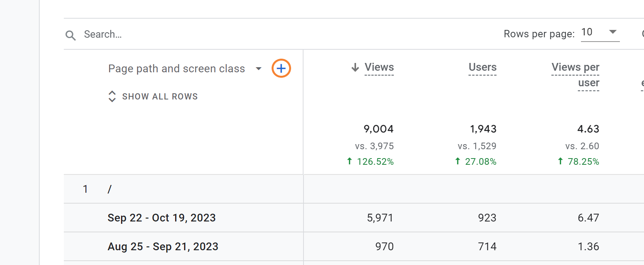
Task: Select Sep 22 - Oct 19, 2023 row
Action: [354, 218]
